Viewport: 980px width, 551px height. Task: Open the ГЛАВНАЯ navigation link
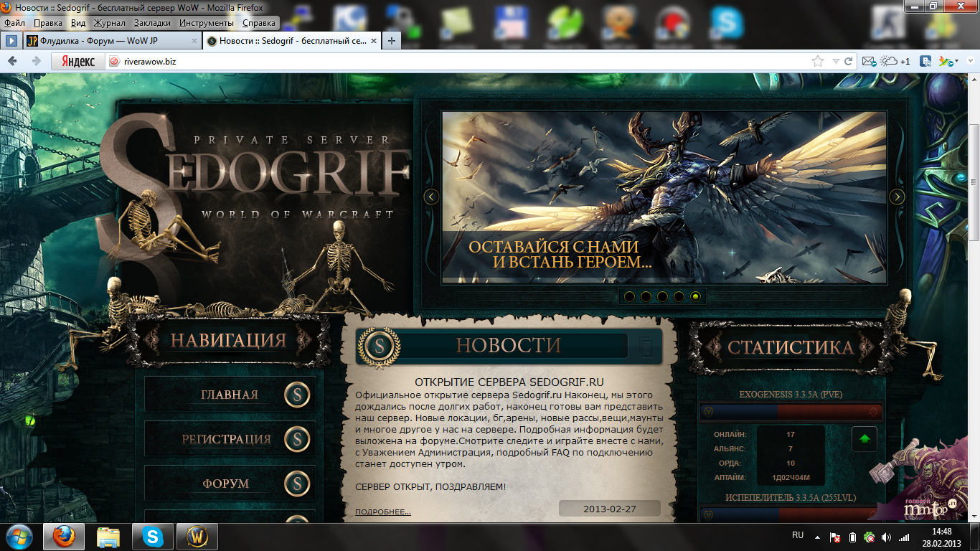click(230, 395)
